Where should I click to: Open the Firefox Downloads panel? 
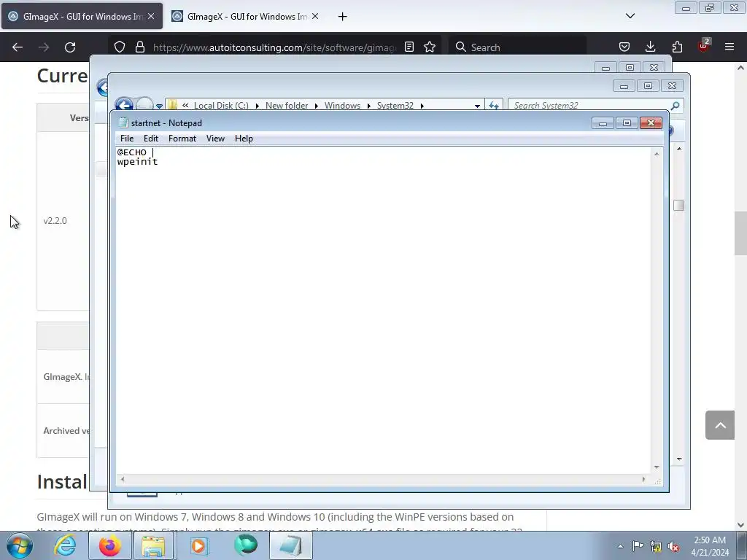[x=650, y=47]
